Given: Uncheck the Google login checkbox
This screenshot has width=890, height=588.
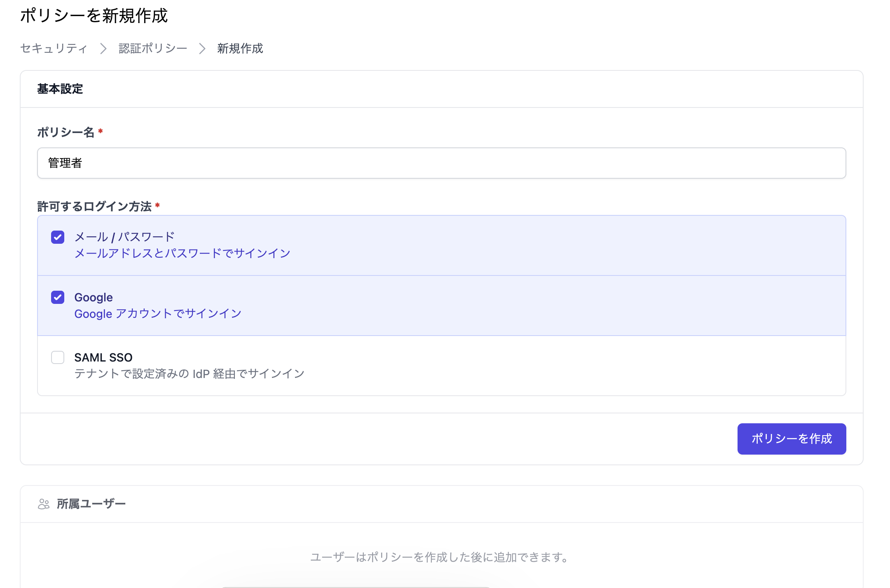Looking at the screenshot, I should coord(58,297).
